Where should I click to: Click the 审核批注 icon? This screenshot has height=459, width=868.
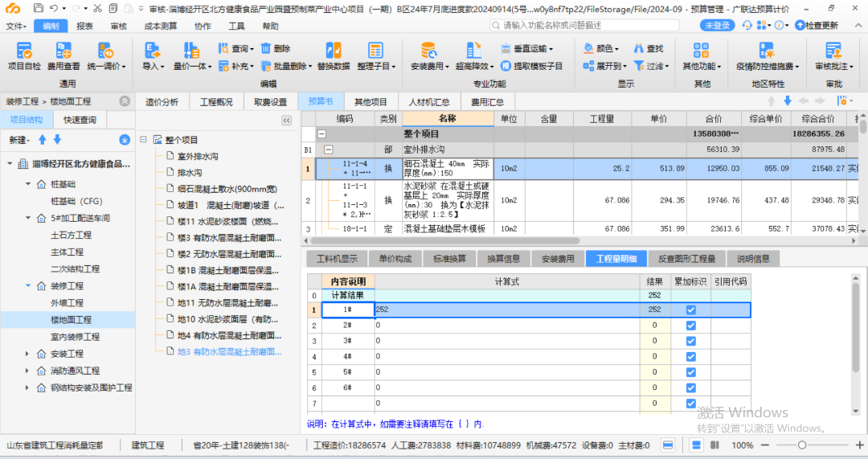[833, 51]
